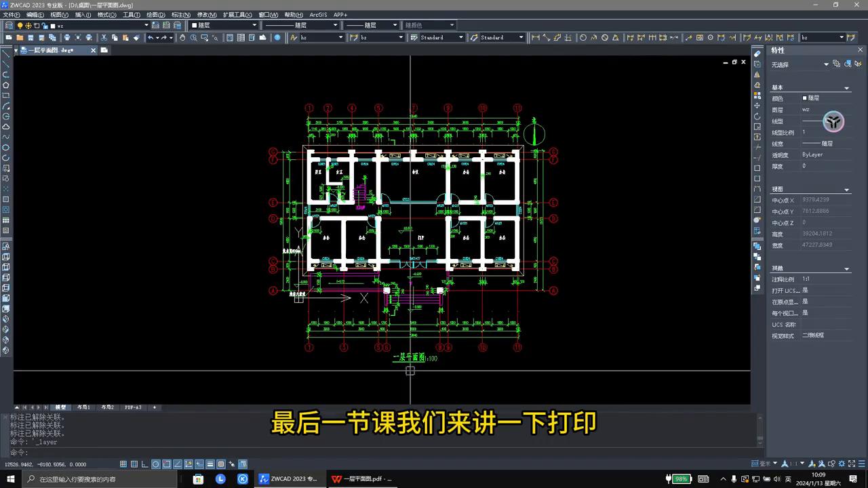Switch to the 布局1 tab
This screenshot has width=868, height=488.
84,407
